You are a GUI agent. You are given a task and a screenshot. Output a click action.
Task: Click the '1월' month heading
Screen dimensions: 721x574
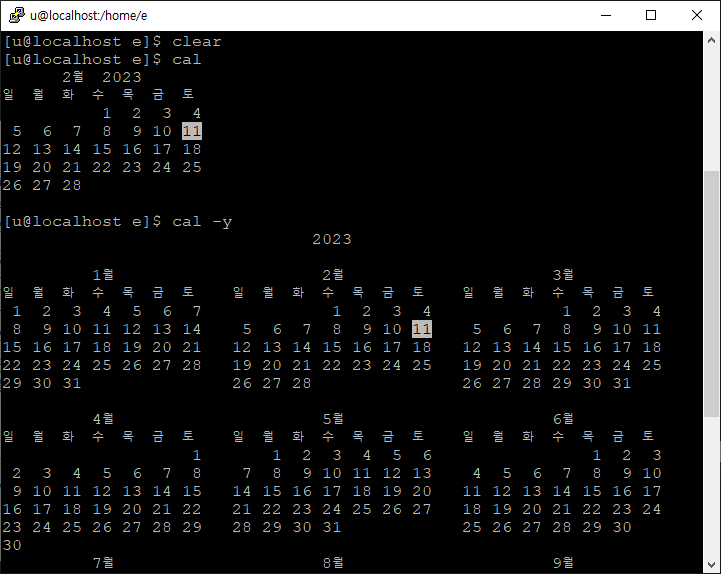click(x=103, y=275)
